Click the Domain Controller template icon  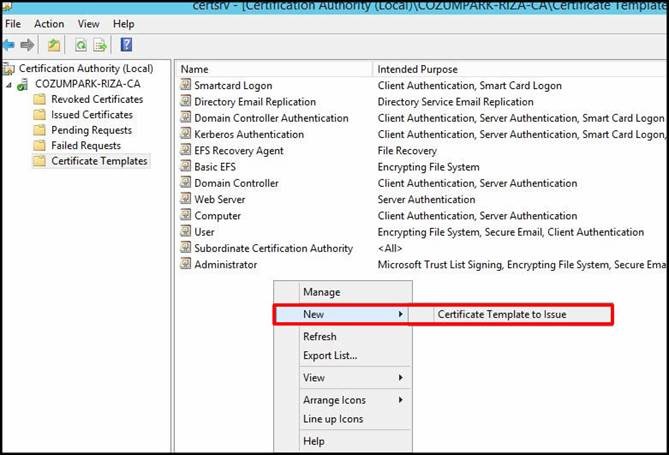[x=186, y=182]
